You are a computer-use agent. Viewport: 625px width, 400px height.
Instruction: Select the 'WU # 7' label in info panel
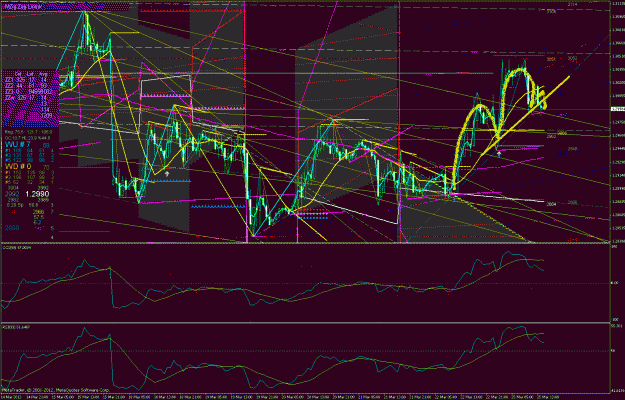point(16,144)
